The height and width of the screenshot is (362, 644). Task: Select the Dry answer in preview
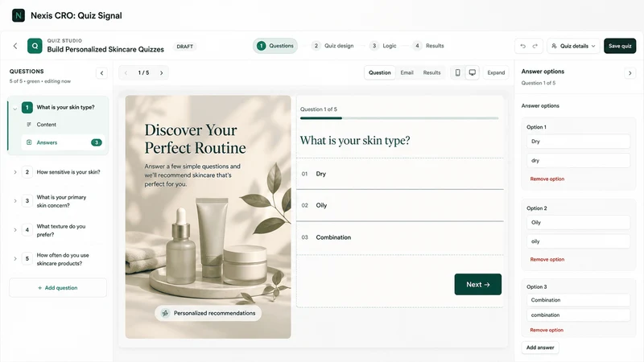point(399,174)
